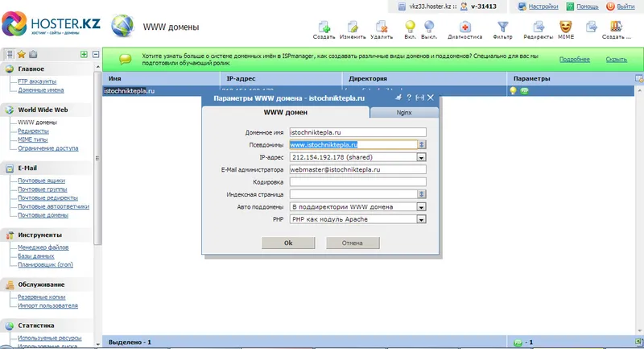Collapse the World Wide Web section
The image size is (644, 349).
[43, 110]
